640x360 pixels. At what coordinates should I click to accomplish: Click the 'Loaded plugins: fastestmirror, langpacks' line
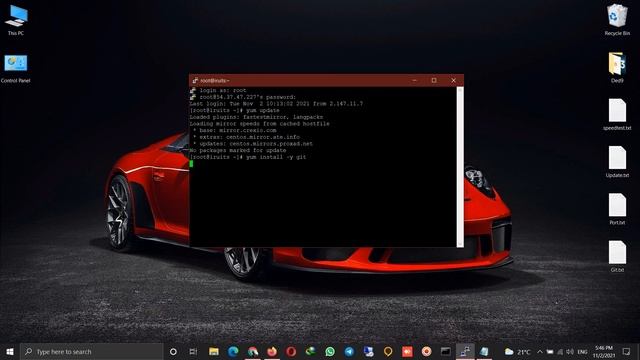click(256, 117)
